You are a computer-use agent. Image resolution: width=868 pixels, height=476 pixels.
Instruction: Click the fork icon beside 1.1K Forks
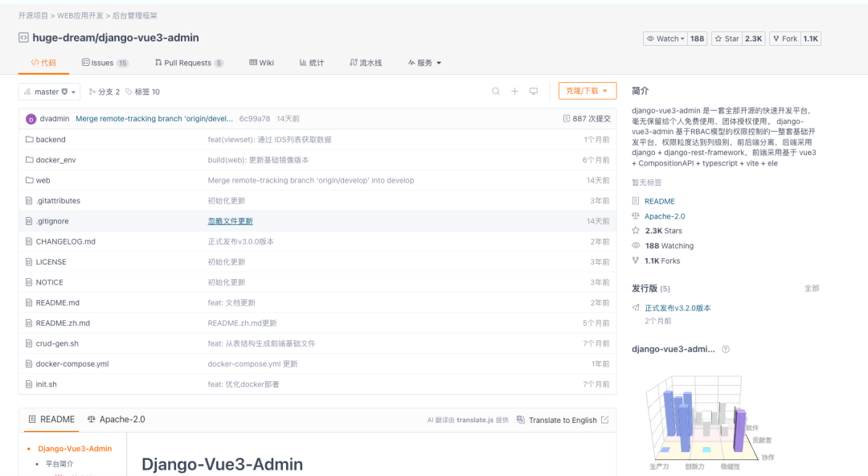[636, 261]
